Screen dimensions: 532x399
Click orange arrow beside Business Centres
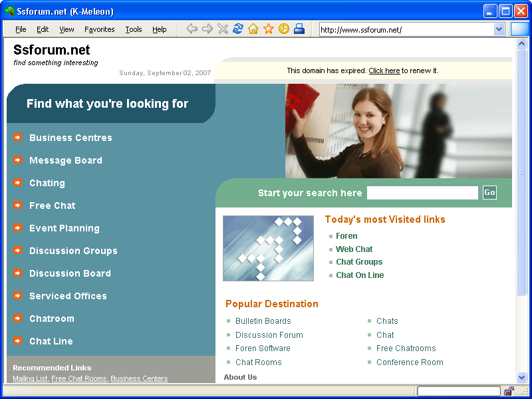[x=18, y=138]
